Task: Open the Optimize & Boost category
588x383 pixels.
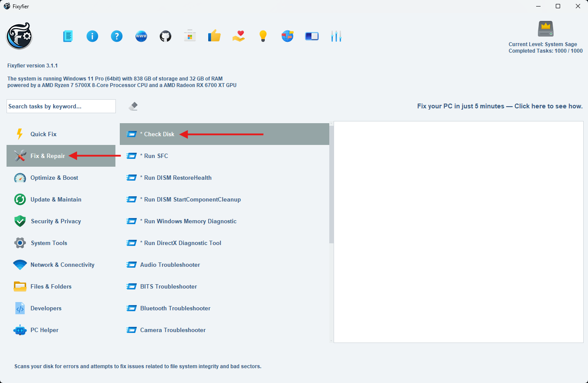Action: tap(61, 178)
